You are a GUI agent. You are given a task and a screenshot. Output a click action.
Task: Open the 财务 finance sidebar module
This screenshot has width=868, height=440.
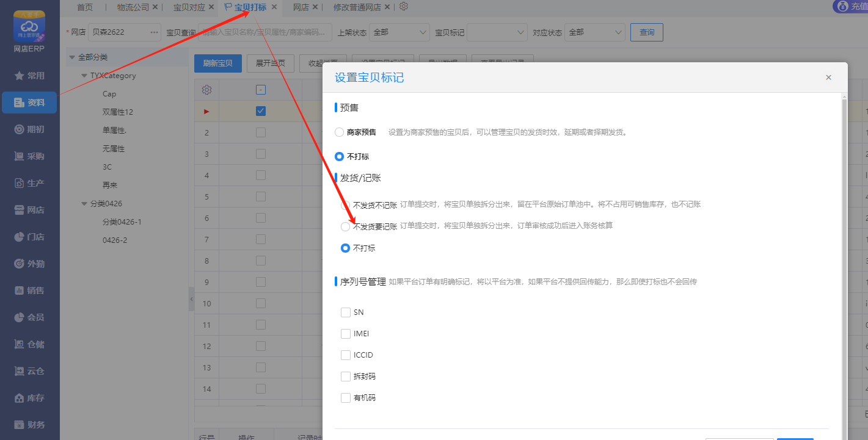[x=29, y=425]
